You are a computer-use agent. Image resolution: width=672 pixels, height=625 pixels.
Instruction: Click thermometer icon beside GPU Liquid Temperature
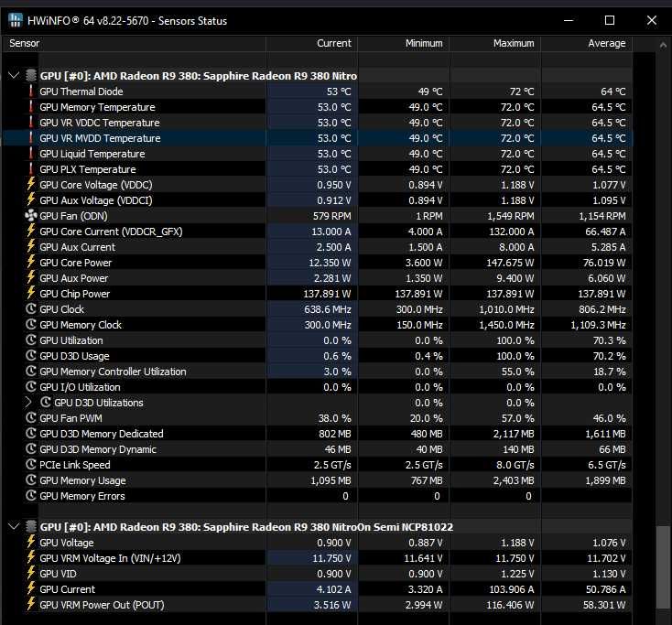(x=31, y=154)
